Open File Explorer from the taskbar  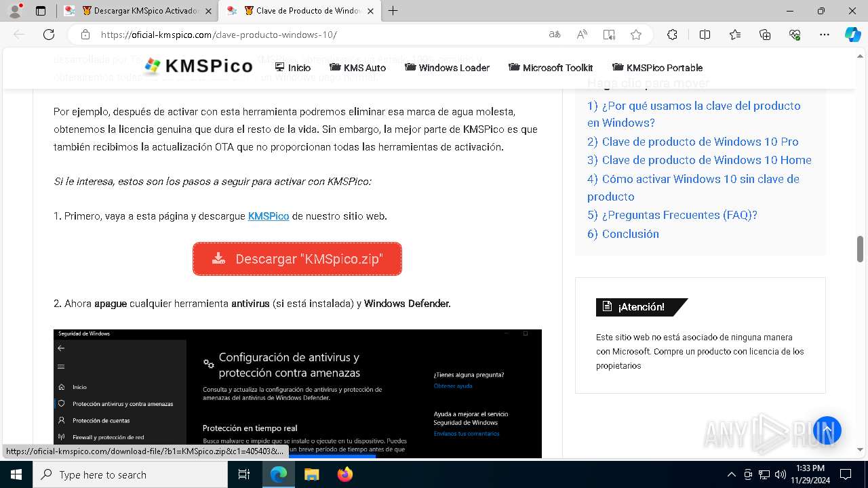[x=311, y=474]
